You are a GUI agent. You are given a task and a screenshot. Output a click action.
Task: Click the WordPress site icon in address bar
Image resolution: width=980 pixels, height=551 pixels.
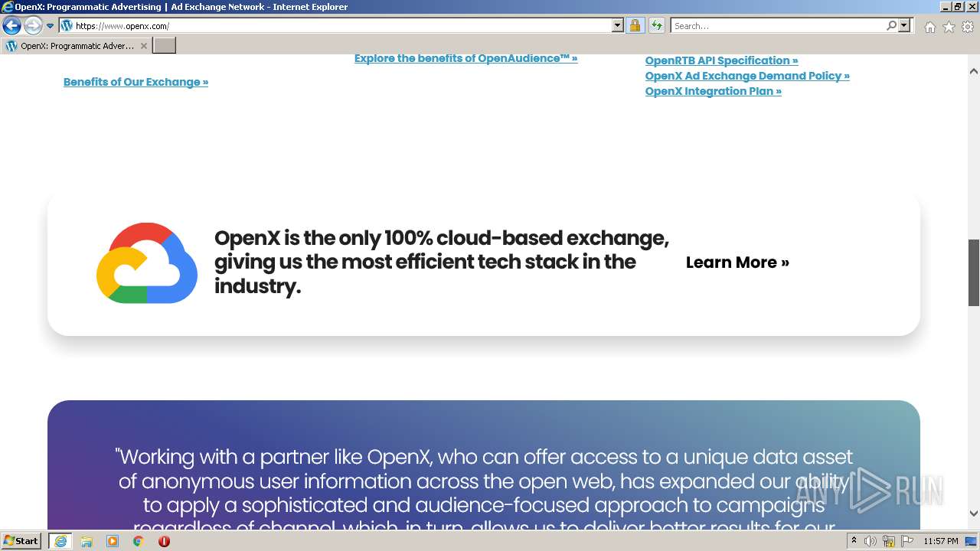pos(67,26)
